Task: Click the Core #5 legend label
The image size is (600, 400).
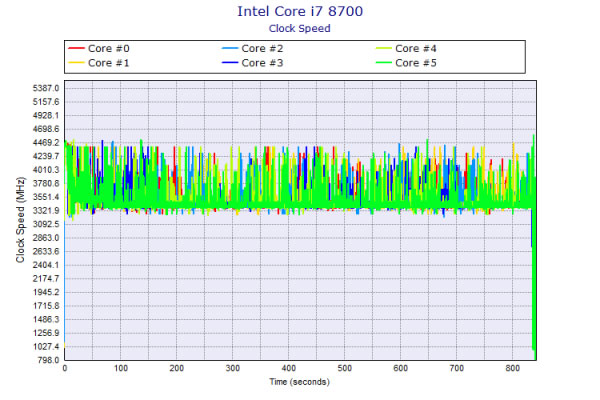Action: point(416,63)
